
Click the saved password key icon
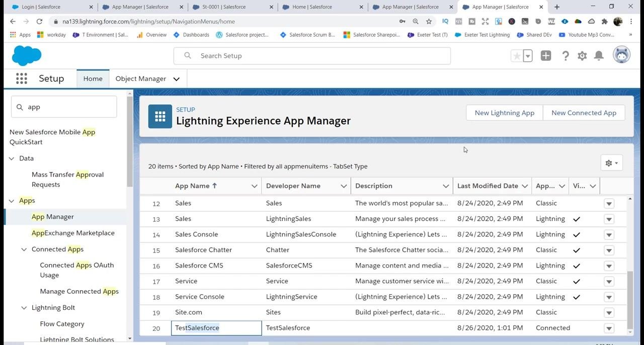[x=402, y=22]
